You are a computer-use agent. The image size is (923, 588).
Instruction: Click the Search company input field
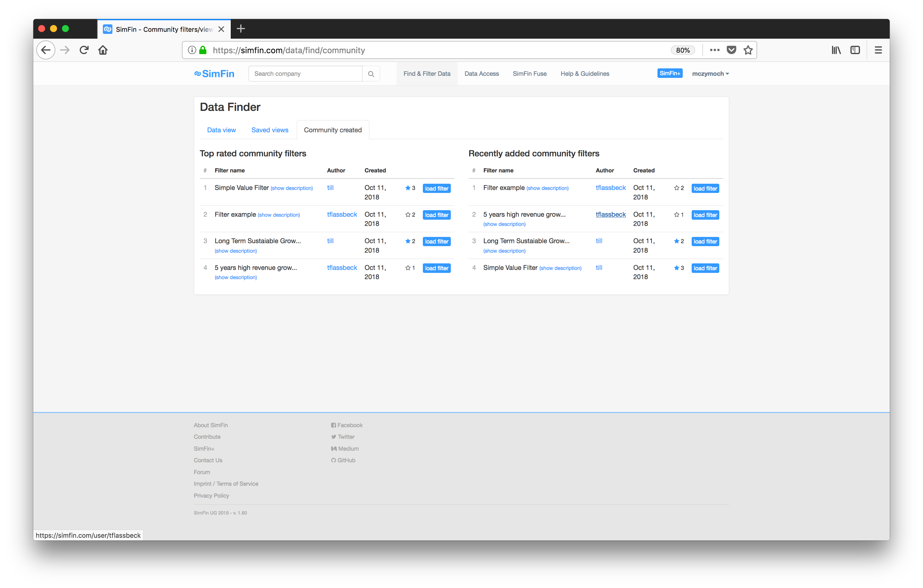(305, 74)
